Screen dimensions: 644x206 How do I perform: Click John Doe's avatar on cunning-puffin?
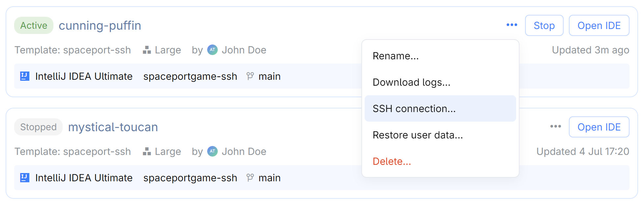pyautogui.click(x=212, y=50)
